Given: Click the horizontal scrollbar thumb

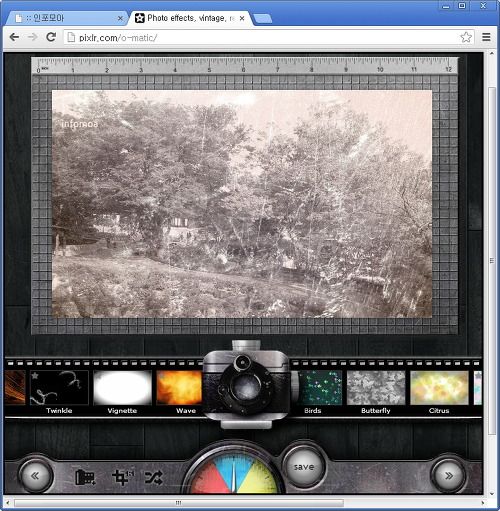Looking at the screenshot, I should coord(179,503).
